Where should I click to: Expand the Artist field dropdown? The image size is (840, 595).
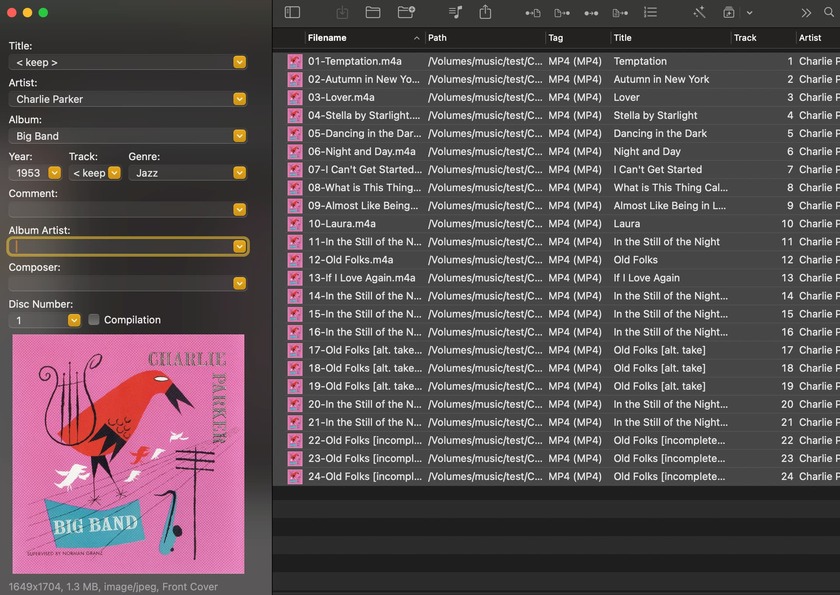239,99
